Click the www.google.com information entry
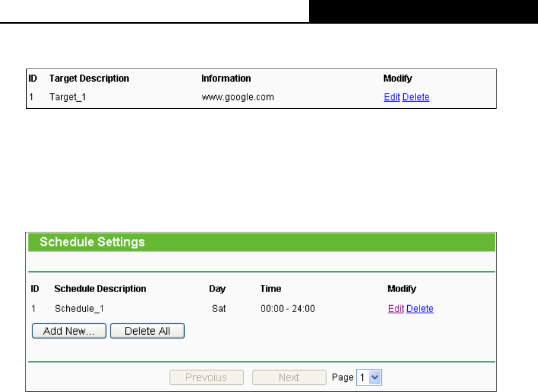Image resolution: width=538 pixels, height=392 pixels. [x=237, y=97]
